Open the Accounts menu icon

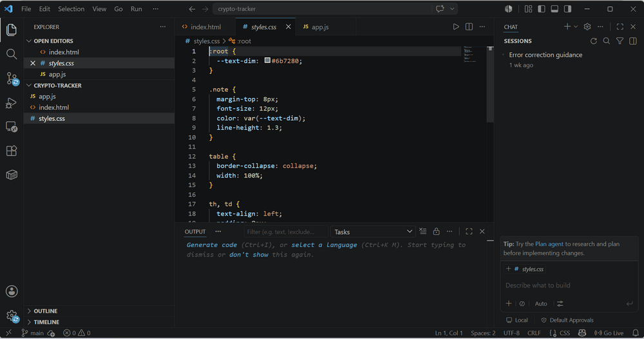click(12, 291)
